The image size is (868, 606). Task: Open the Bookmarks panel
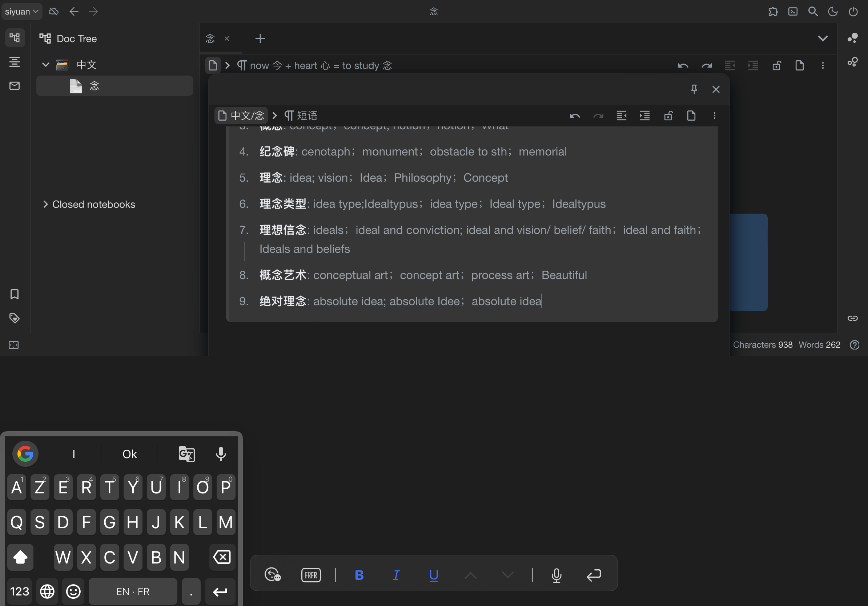pos(15,294)
